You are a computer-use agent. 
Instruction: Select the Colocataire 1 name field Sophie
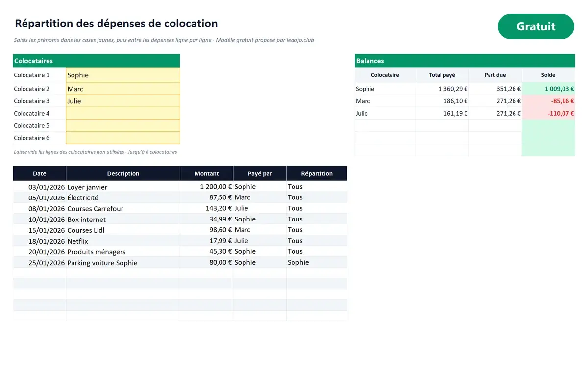pos(123,75)
